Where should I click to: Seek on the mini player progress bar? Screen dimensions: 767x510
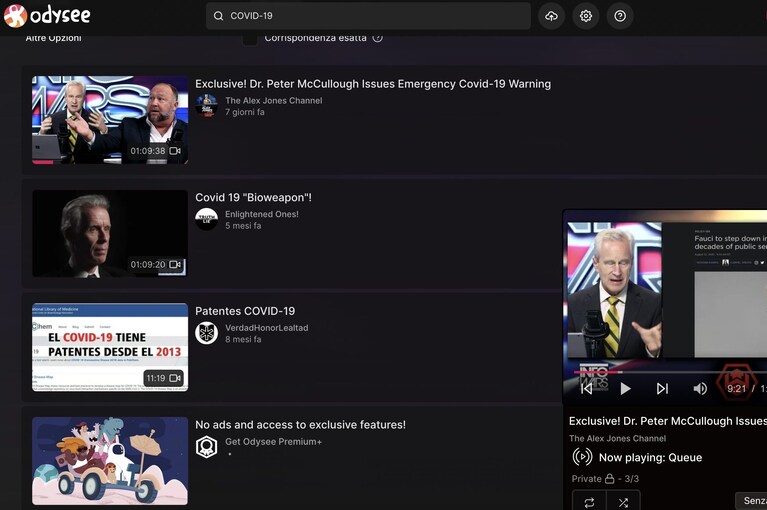point(670,372)
